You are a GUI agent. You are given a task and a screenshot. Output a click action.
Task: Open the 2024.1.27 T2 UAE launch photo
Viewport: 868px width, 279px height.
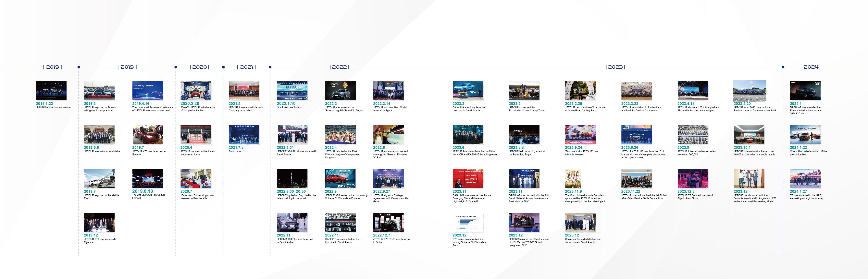point(805,179)
